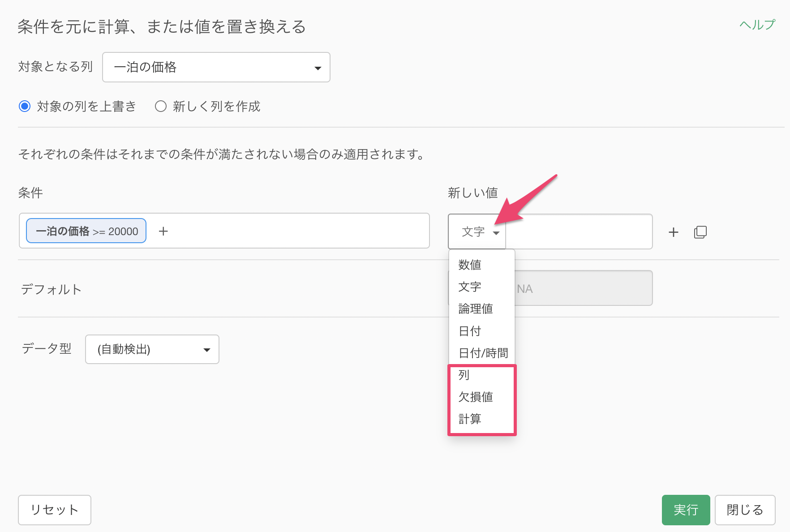Click the duplicate row copy icon
This screenshot has height=532, width=790.
point(700,232)
